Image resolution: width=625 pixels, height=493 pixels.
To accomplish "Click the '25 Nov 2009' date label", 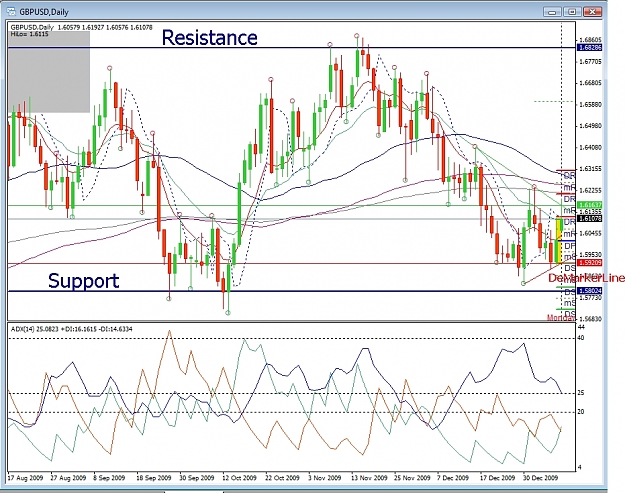I will pyautogui.click(x=412, y=477).
